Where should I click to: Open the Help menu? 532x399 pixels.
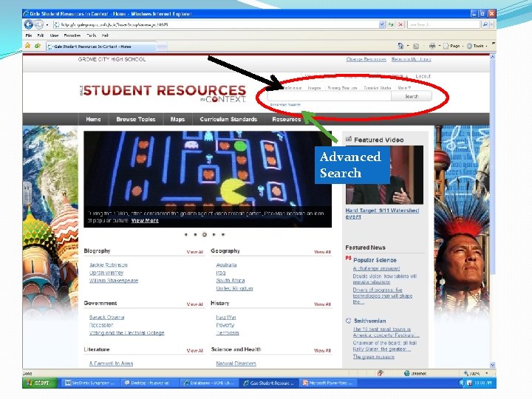click(105, 35)
